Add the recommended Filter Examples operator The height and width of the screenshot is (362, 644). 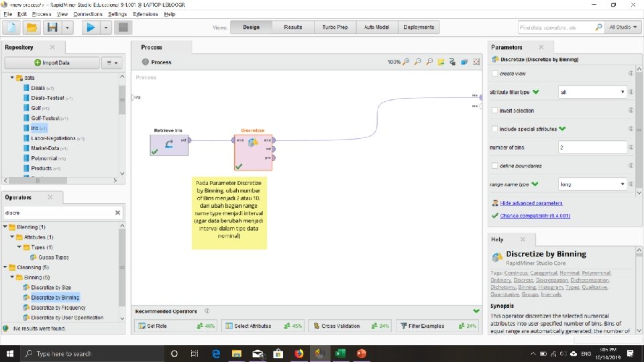click(438, 326)
